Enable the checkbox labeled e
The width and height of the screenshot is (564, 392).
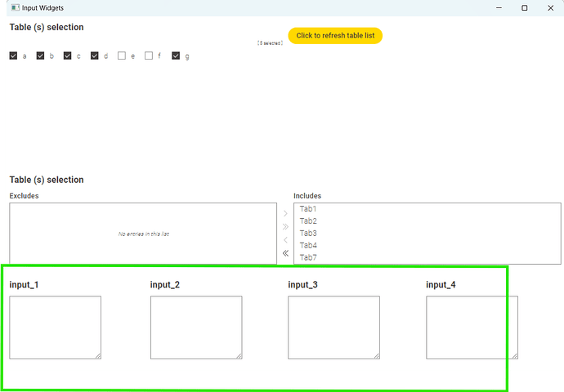click(x=122, y=56)
